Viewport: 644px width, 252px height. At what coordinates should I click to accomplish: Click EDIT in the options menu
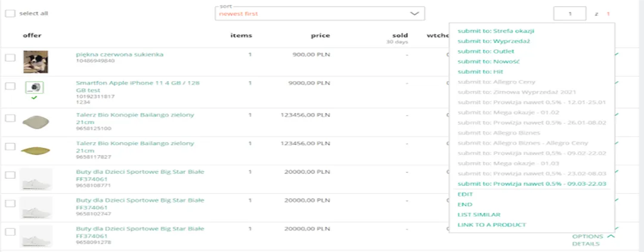coord(465,194)
